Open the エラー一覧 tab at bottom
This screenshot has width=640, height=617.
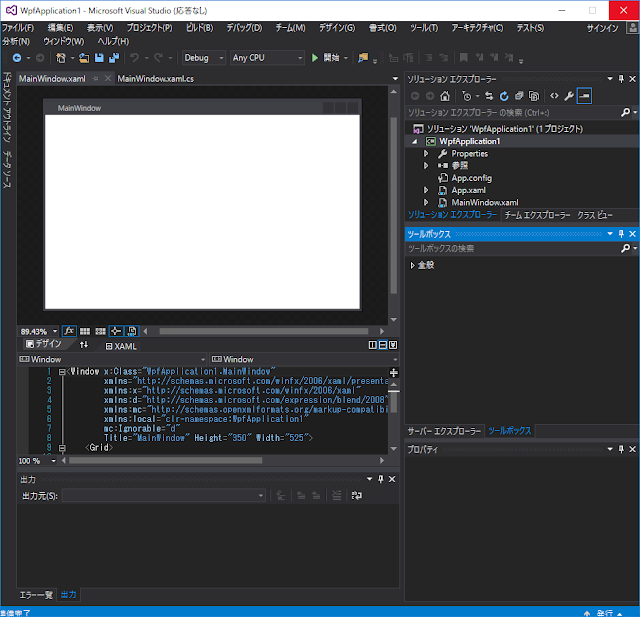36,595
